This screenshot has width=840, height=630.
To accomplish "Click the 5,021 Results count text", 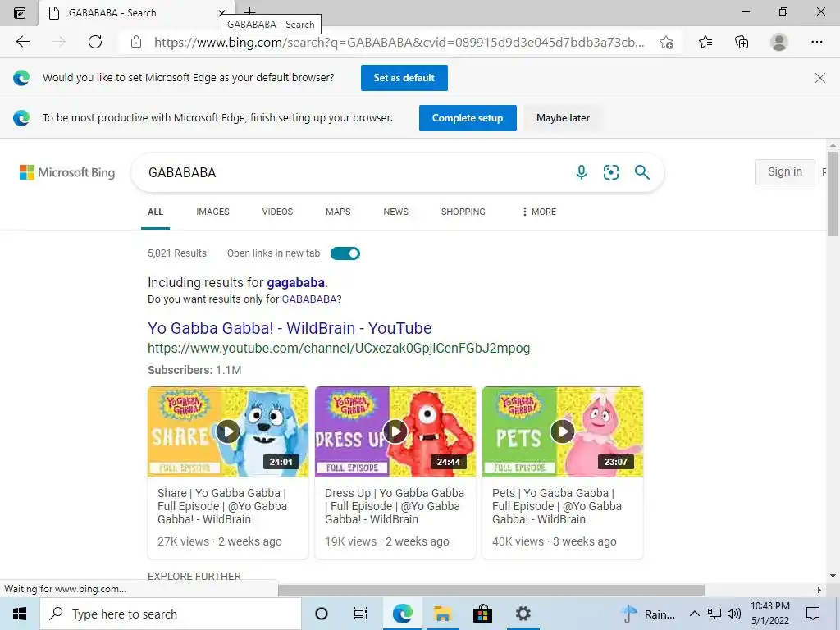I will tap(177, 253).
